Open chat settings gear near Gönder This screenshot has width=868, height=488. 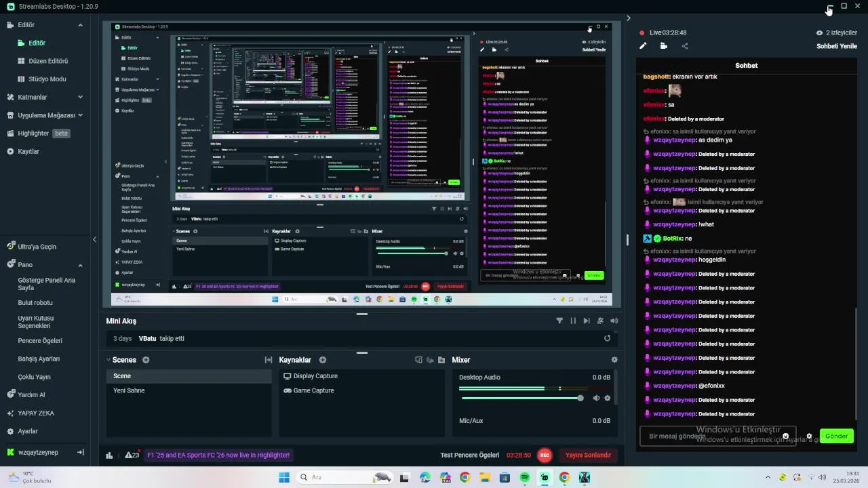809,436
